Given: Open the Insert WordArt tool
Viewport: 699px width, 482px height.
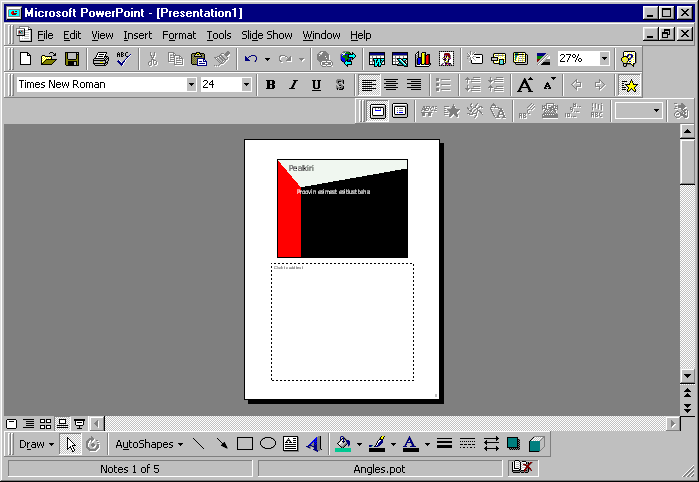Looking at the screenshot, I should (x=314, y=444).
